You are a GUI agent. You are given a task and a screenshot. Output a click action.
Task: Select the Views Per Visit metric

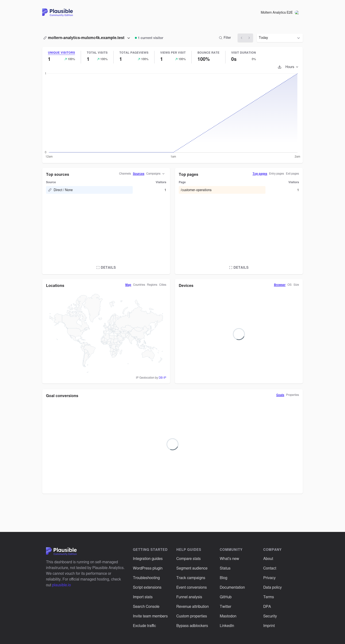(x=173, y=57)
